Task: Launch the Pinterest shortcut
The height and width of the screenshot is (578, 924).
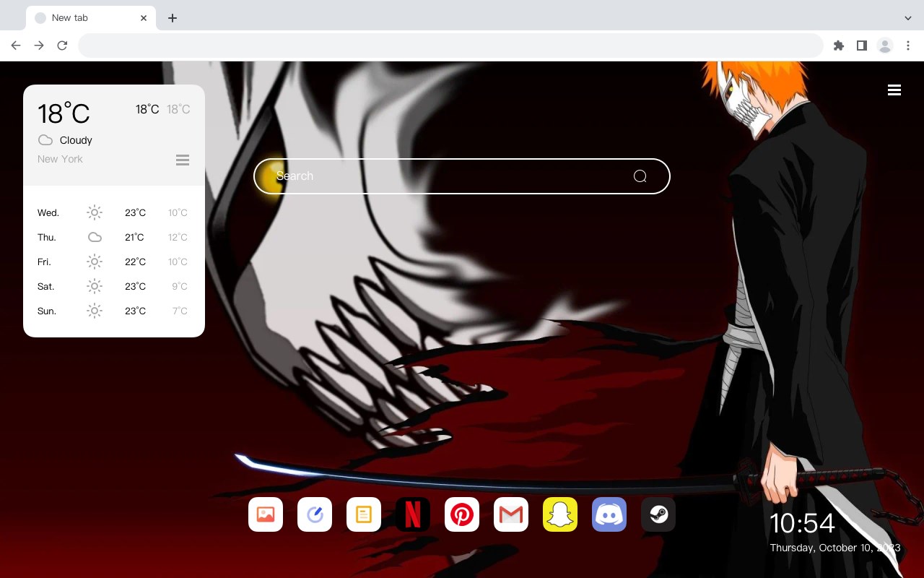Action: [462, 514]
